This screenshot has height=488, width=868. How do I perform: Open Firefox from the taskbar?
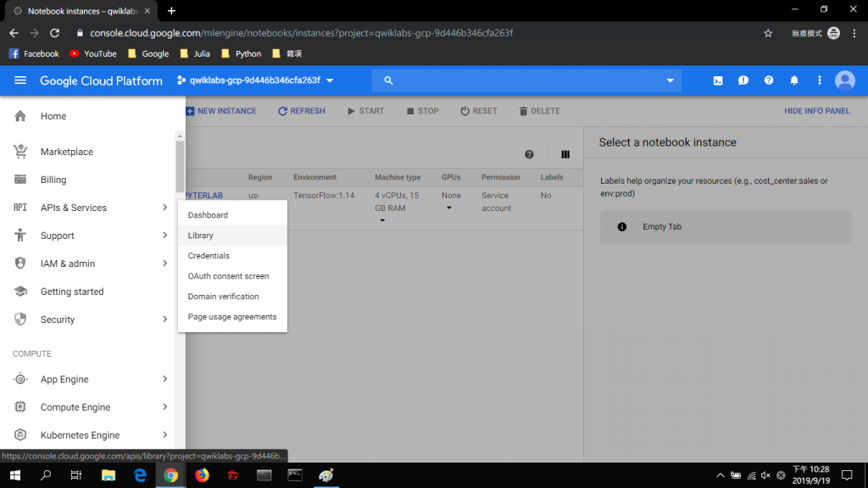pos(202,475)
